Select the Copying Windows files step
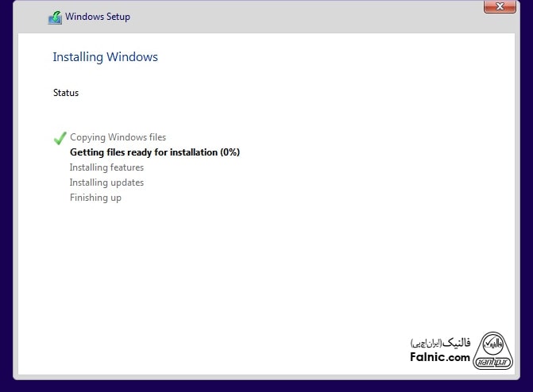Screen dimensions: 533x392 point(118,137)
